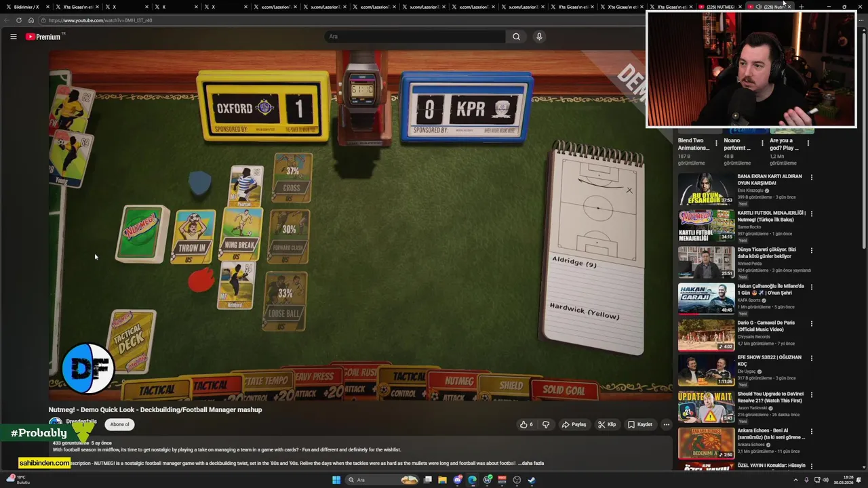
Task: Open the weather widget showing 10°C
Action: (x=17, y=479)
